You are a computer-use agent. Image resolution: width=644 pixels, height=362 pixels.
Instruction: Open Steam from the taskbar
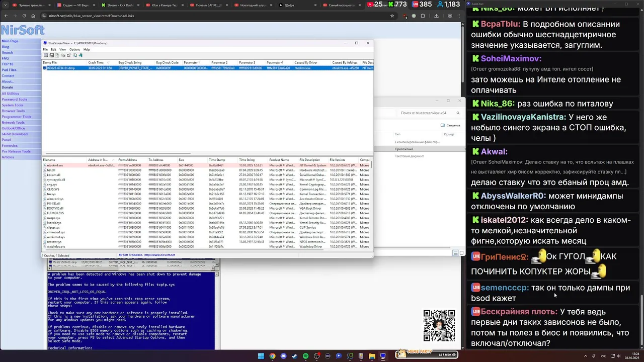294,356
